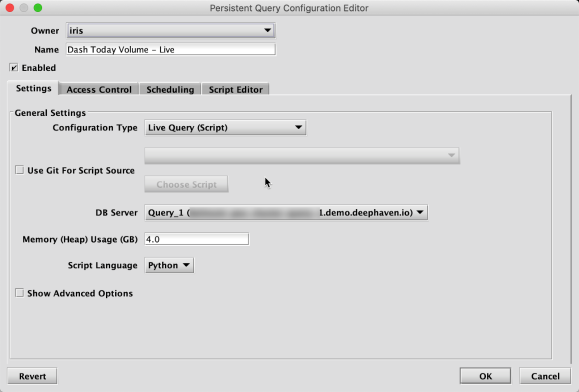The image size is (579, 392).
Task: Click the red close window button
Action: click(x=10, y=8)
